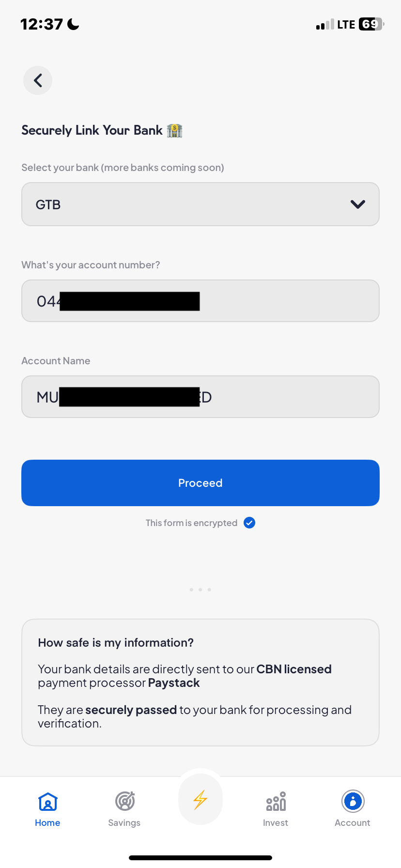Switch to the Invest tab label
Screen dimensions: 401x868
point(276,823)
